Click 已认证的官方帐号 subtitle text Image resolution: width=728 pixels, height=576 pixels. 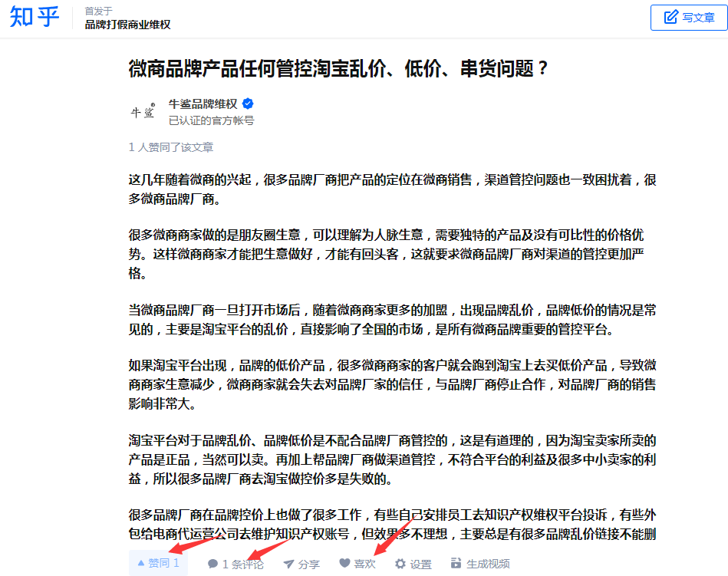pos(211,120)
